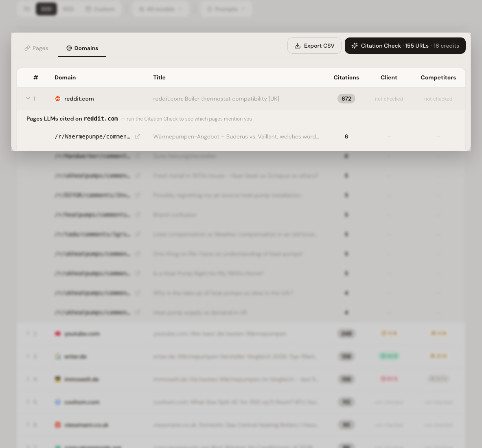Click the Client column header
482x448 pixels.
coord(389,77)
